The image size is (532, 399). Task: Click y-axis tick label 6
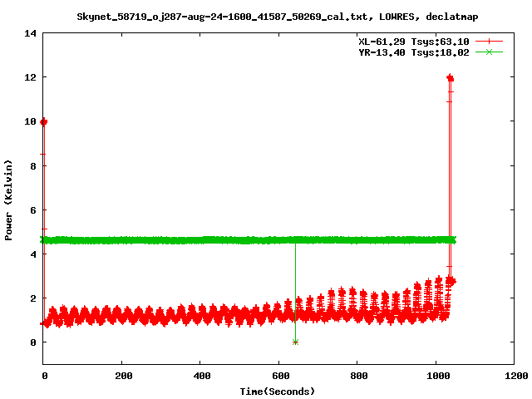(x=33, y=210)
